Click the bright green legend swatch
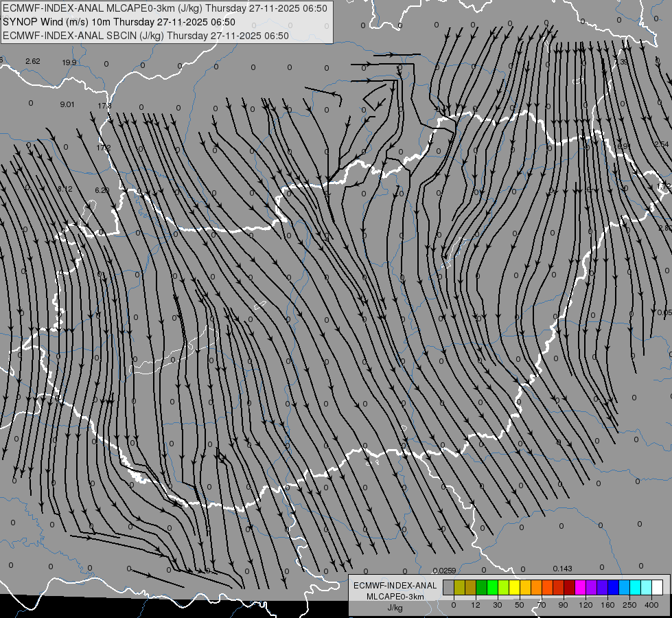The width and height of the screenshot is (672, 618). click(492, 587)
